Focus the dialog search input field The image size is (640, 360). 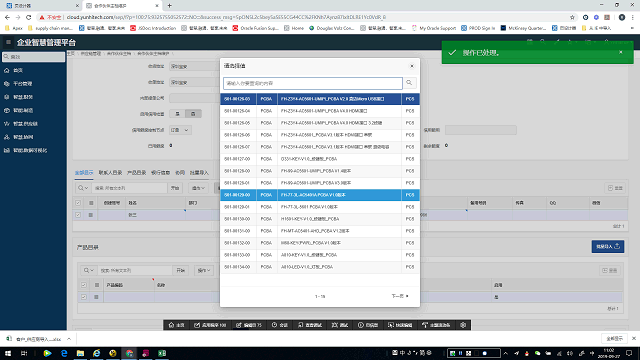[313, 83]
